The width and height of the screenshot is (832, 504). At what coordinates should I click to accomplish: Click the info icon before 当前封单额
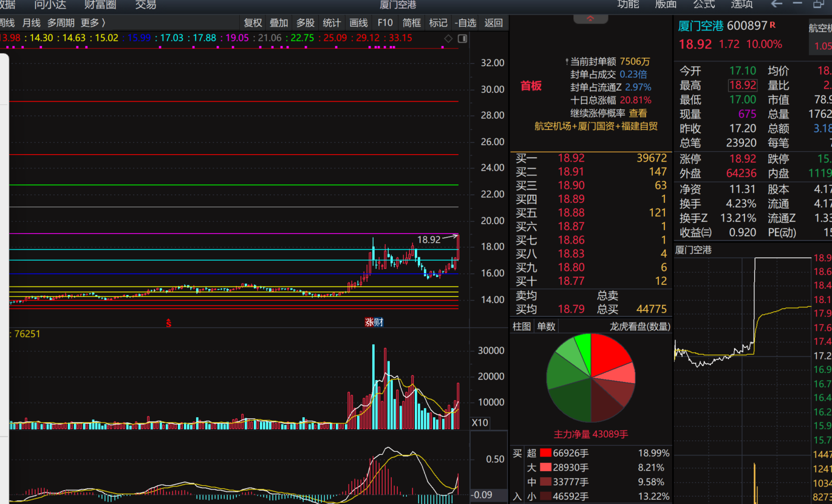567,61
